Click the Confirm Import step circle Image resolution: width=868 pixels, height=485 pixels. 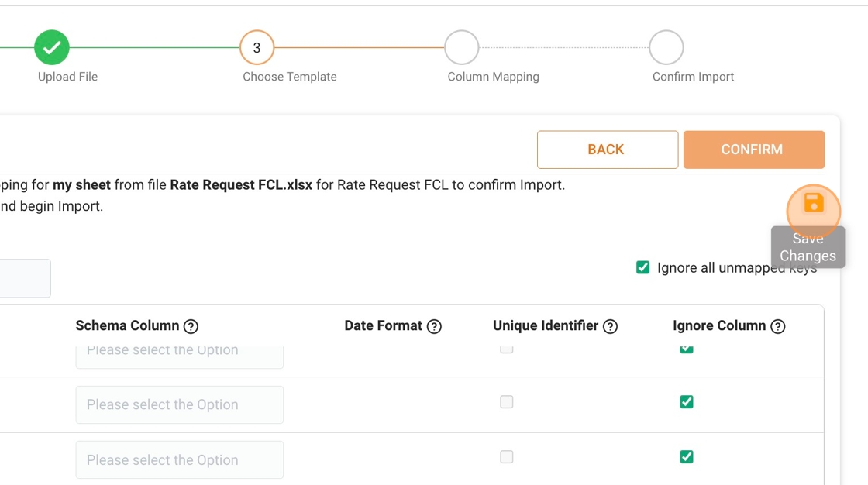coord(666,48)
